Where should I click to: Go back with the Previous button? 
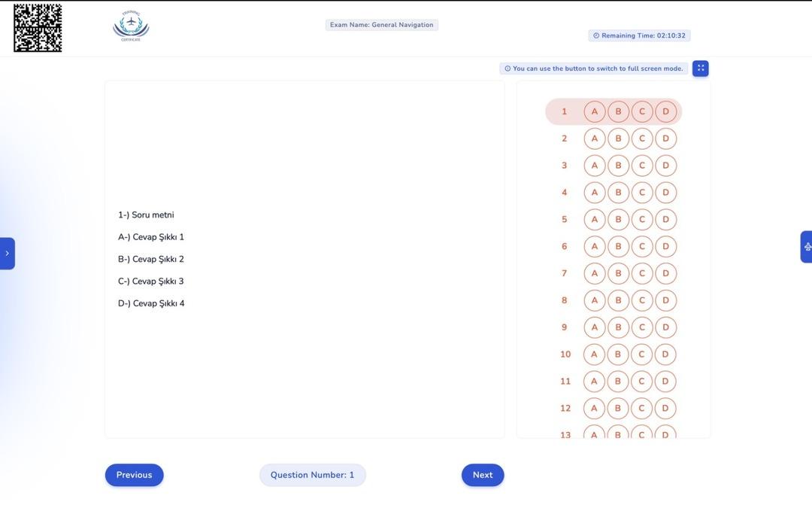134,475
